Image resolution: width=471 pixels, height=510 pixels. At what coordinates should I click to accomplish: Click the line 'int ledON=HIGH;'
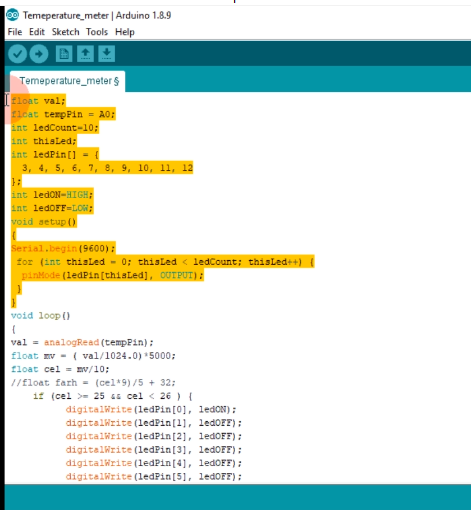(52, 195)
